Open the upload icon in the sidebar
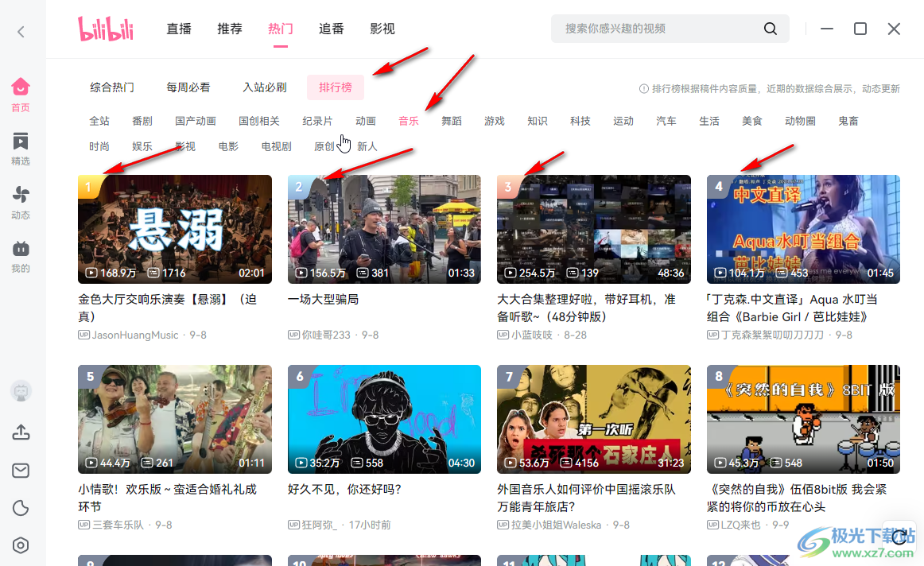Screen dimensions: 924x566 point(21,432)
